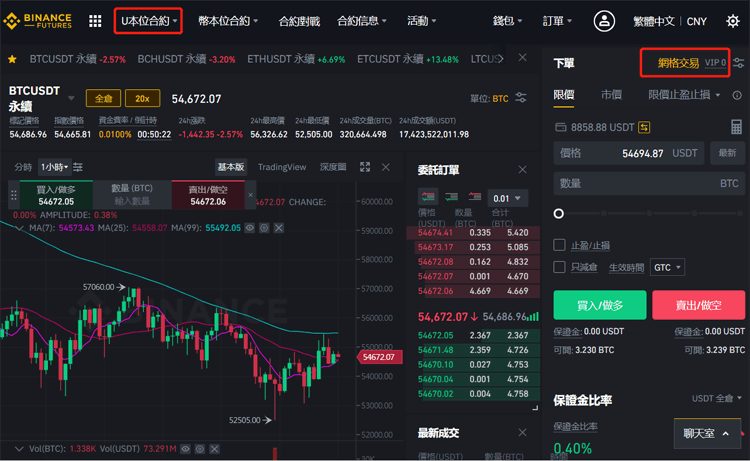750x461 pixels.
Task: Open the USDT 全倉 margin ratio dropdown
Action: pyautogui.click(x=717, y=398)
